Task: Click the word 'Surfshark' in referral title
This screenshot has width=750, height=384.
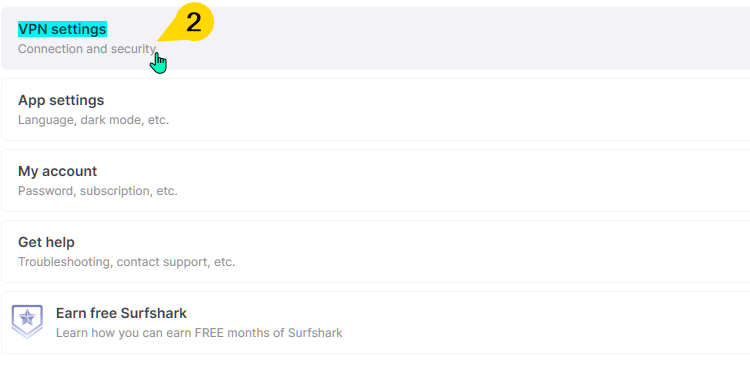Action: (x=154, y=313)
